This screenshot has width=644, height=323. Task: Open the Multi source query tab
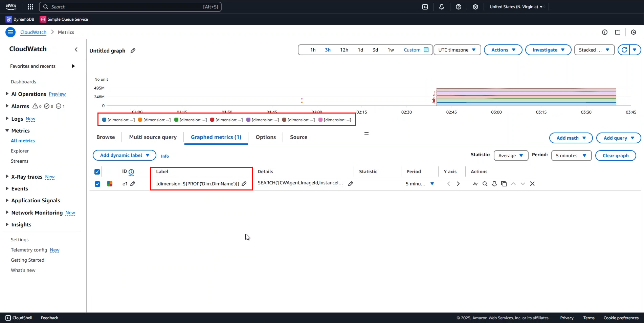coord(153,137)
